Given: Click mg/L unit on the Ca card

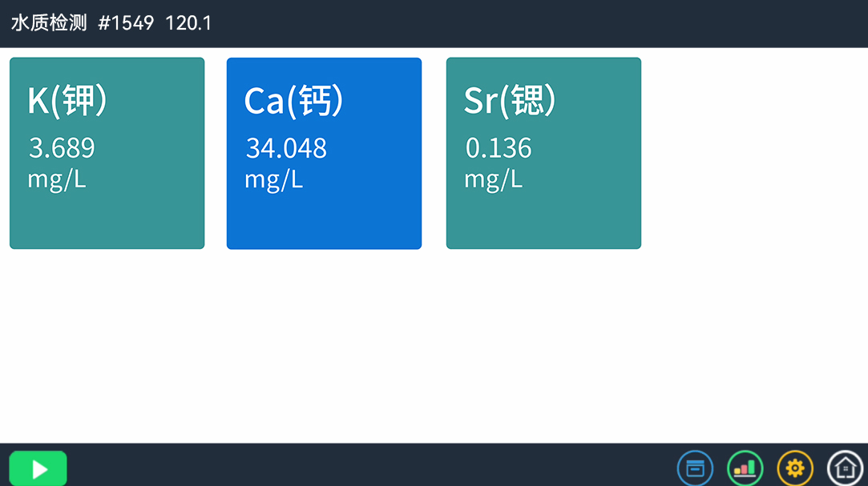Looking at the screenshot, I should coord(273,179).
